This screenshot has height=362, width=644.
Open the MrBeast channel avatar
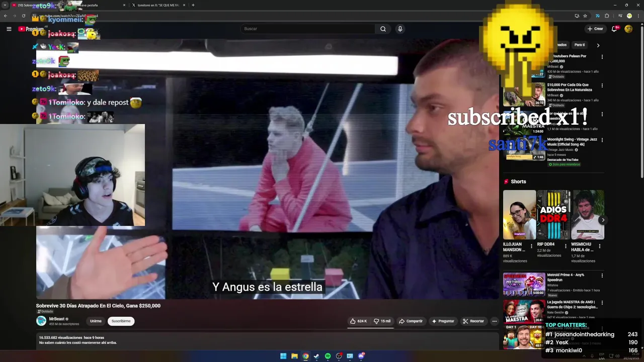pyautogui.click(x=41, y=321)
